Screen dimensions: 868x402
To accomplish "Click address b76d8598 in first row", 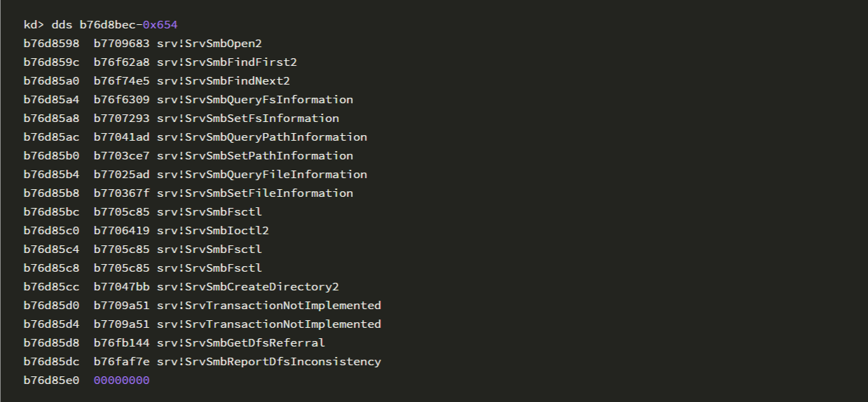I will 51,44.
